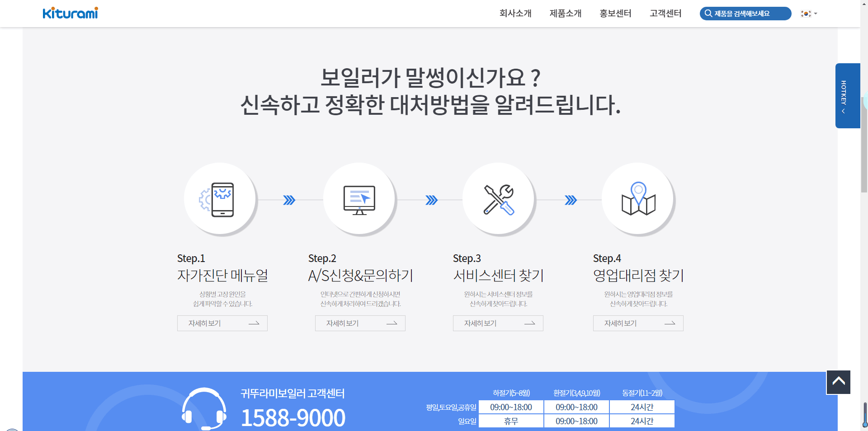Image resolution: width=868 pixels, height=431 pixels.
Task: Open 자세히 보기 under 자가진단 메뉴얼
Action: pyautogui.click(x=222, y=323)
